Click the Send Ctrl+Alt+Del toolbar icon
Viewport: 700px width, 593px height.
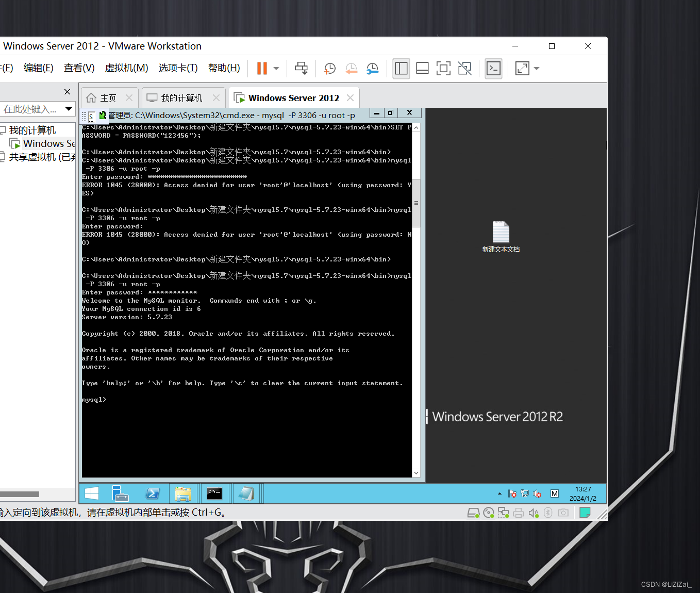pyautogui.click(x=301, y=68)
